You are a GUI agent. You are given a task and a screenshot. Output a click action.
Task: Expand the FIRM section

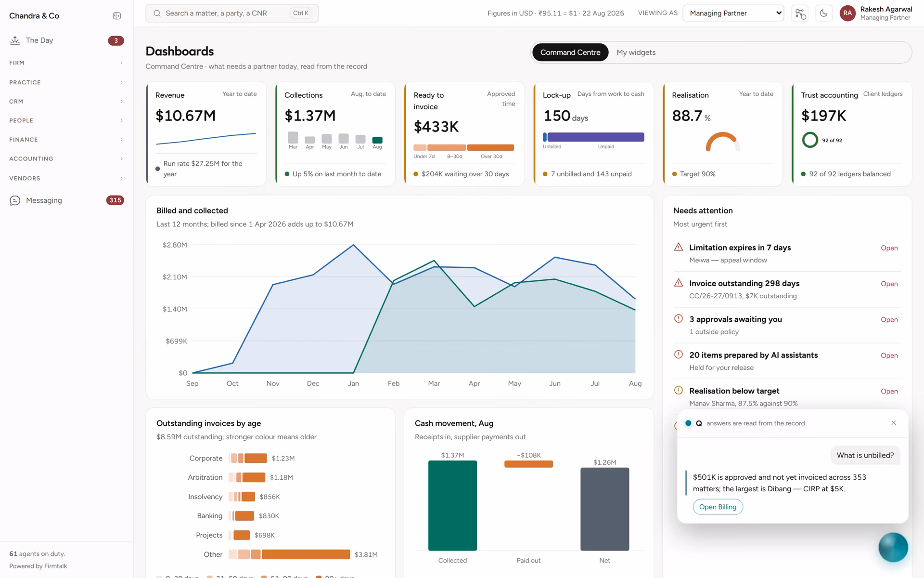point(66,63)
